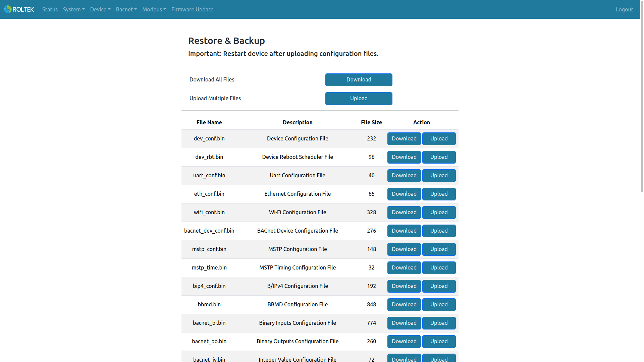Download bacnet_bi.bin file
Screen dimensions: 644x362
(x=404, y=323)
